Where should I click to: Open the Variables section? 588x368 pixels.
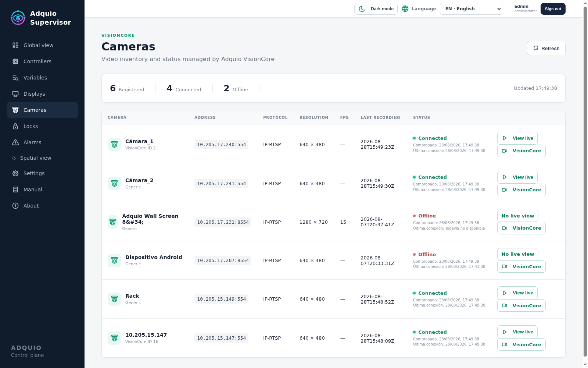click(42, 78)
